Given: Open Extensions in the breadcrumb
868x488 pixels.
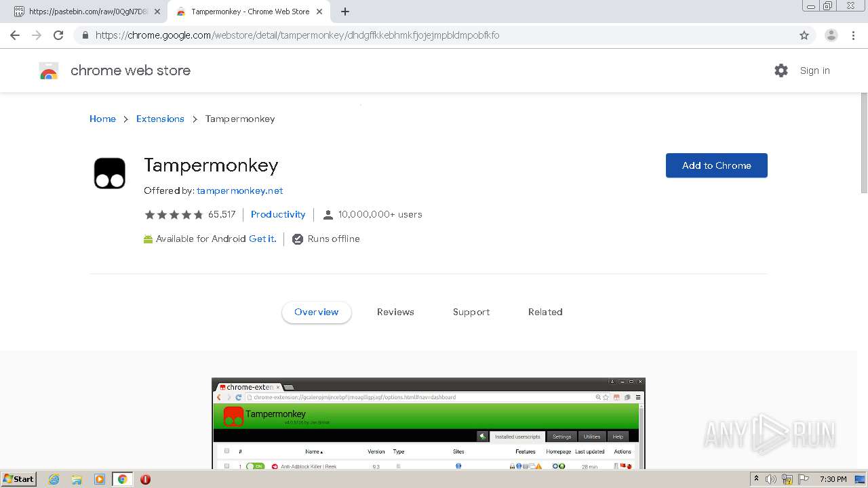Looking at the screenshot, I should [x=160, y=119].
